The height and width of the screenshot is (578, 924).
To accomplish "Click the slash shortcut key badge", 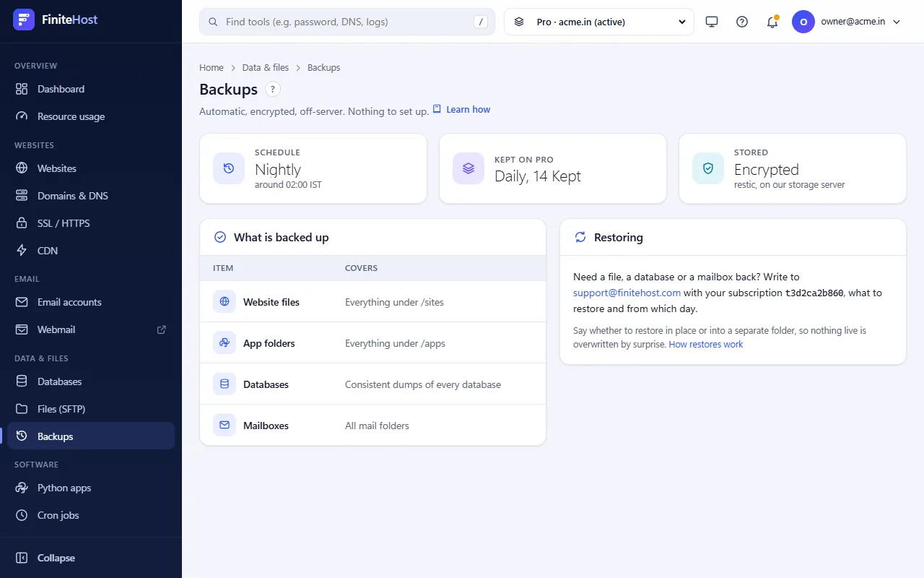I will point(481,22).
